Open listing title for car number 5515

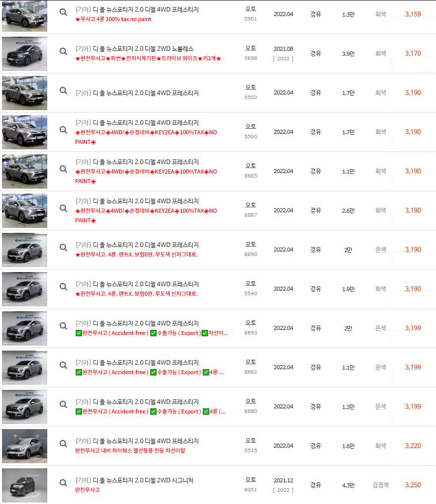tap(137, 441)
